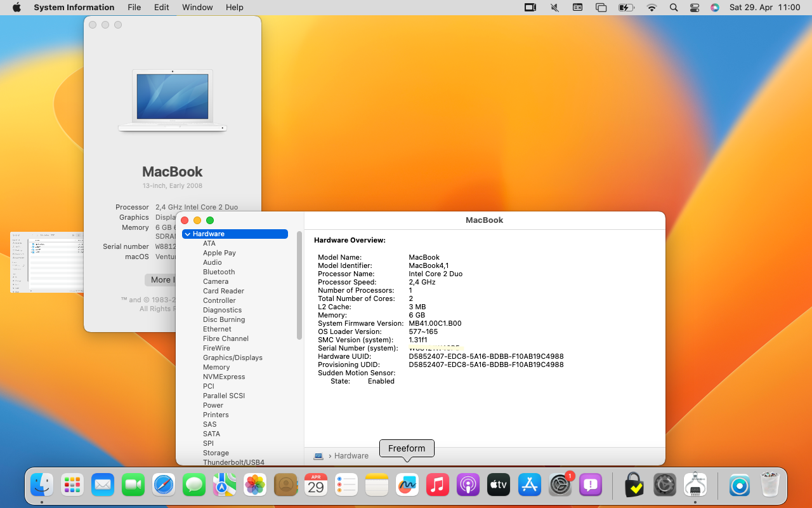Click date and time in menu bar
This screenshot has width=812, height=508.
click(x=764, y=8)
